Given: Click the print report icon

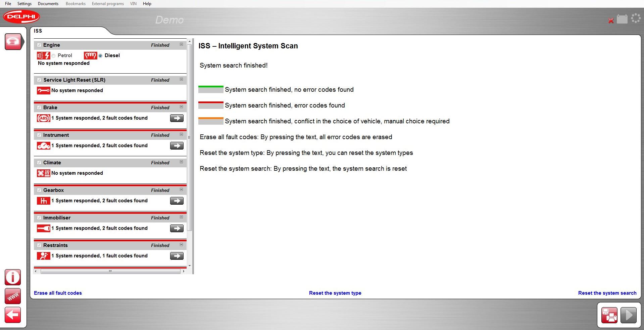Looking at the screenshot, I should click(x=609, y=315).
